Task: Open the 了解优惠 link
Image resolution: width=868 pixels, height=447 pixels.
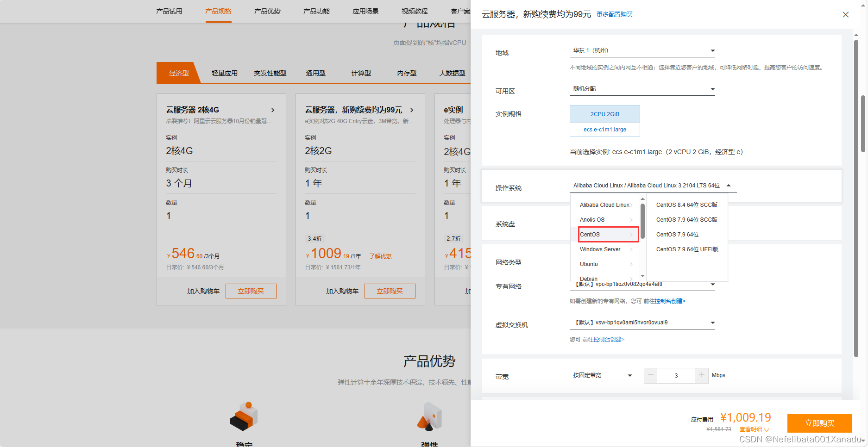Action: click(380, 256)
